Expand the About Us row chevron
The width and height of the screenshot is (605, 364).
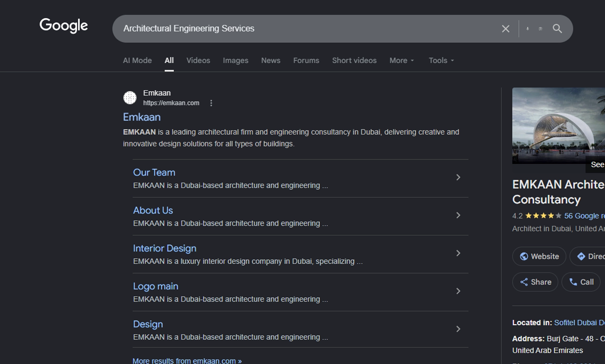coord(458,215)
